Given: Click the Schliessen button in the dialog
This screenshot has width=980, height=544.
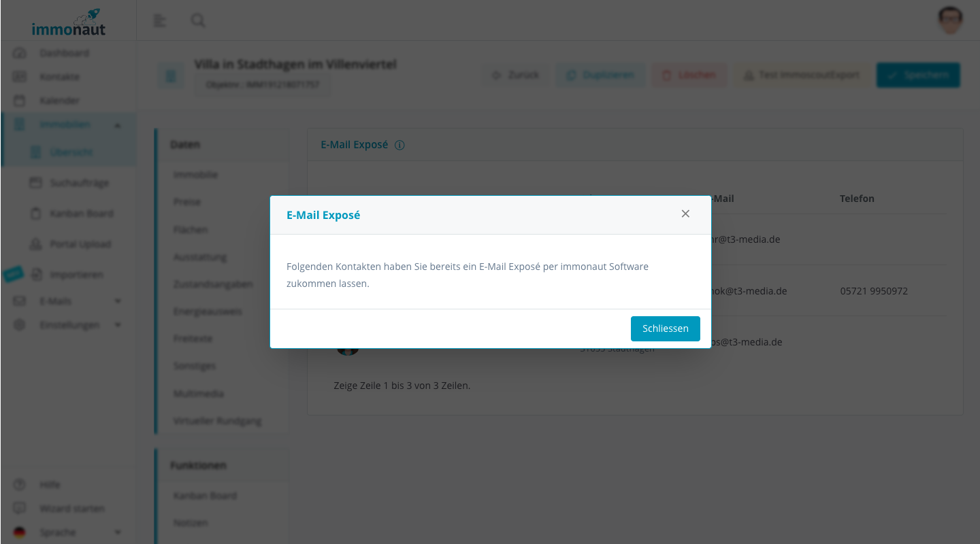Looking at the screenshot, I should pos(665,328).
